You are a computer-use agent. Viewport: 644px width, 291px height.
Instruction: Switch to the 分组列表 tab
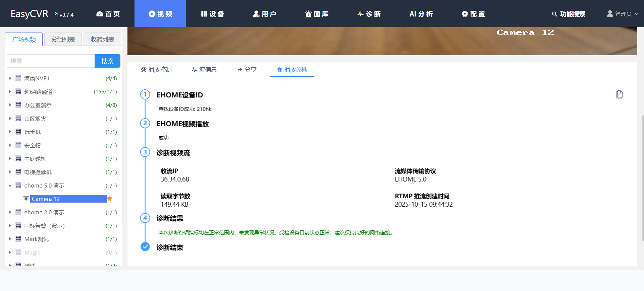point(63,39)
